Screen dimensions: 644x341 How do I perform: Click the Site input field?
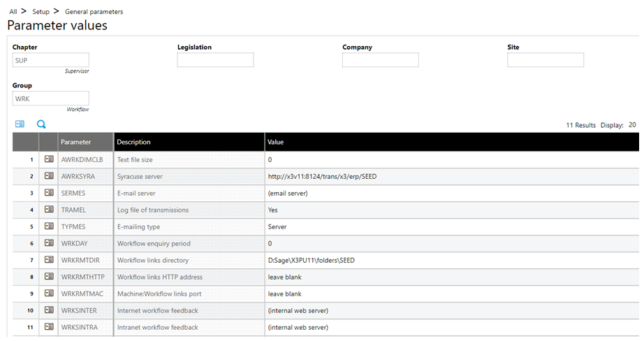click(x=545, y=60)
